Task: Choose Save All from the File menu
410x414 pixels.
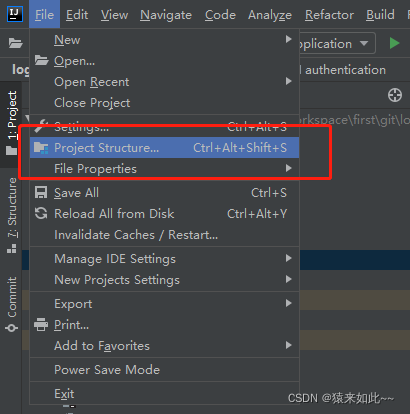Action: pos(165,193)
